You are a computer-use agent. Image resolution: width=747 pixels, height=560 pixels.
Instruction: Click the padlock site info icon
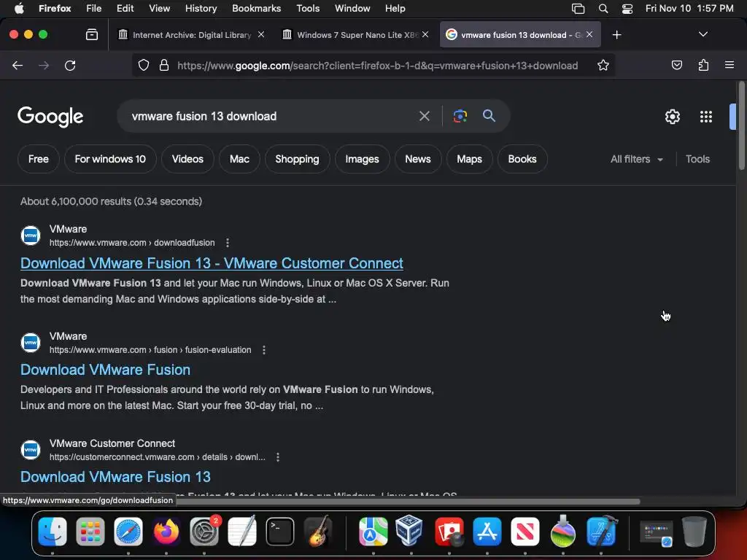pos(164,65)
